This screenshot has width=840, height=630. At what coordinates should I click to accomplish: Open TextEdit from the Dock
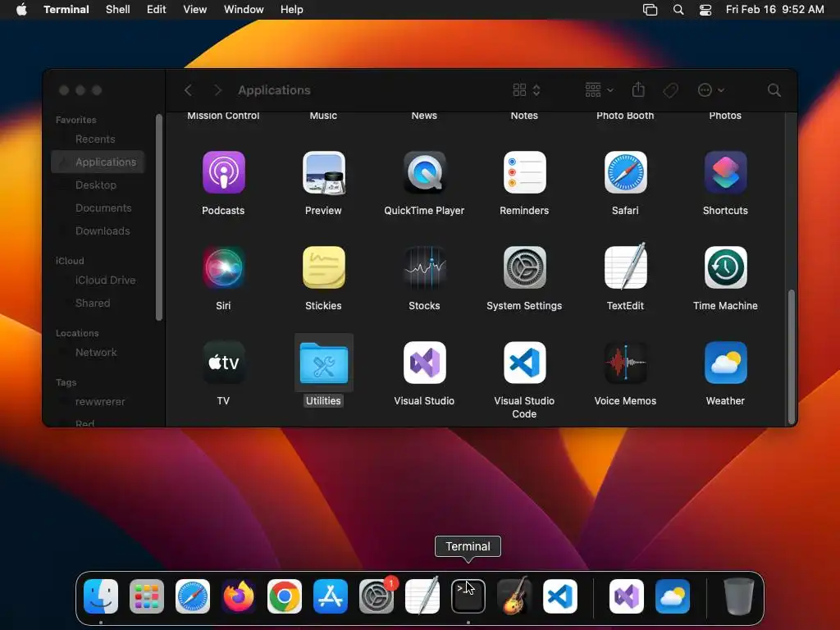422,596
